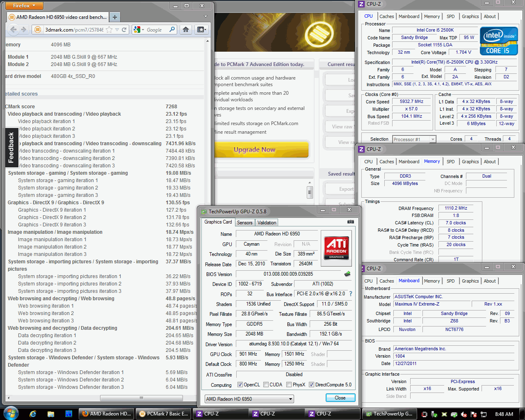
Task: Click the PCMark score value 7268
Action: pos(171,107)
